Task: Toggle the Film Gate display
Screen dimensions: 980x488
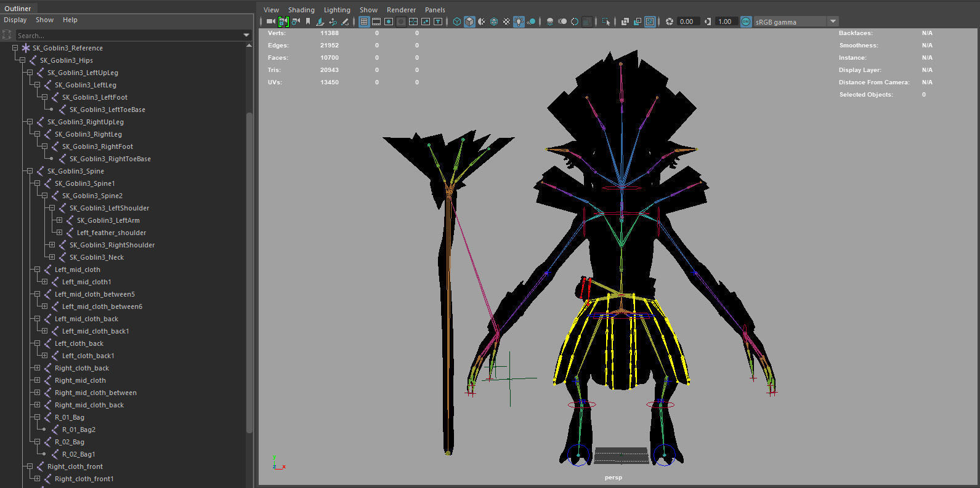Action: 376,22
